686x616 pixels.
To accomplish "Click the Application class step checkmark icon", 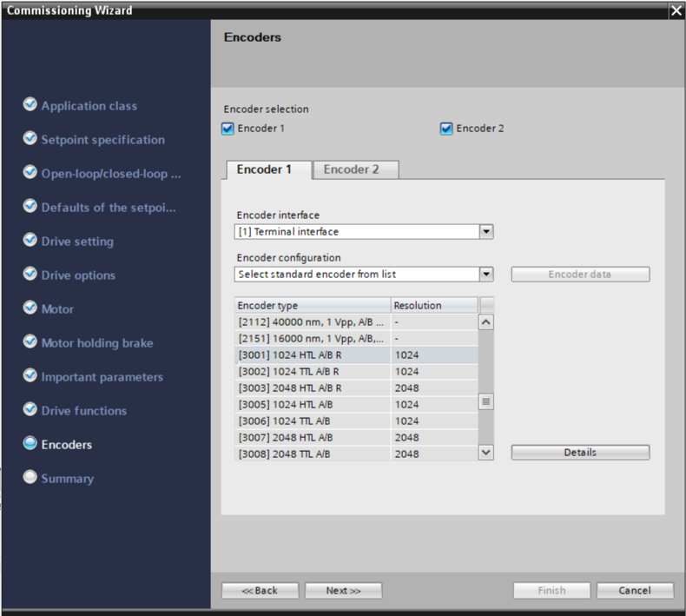I will (30, 105).
